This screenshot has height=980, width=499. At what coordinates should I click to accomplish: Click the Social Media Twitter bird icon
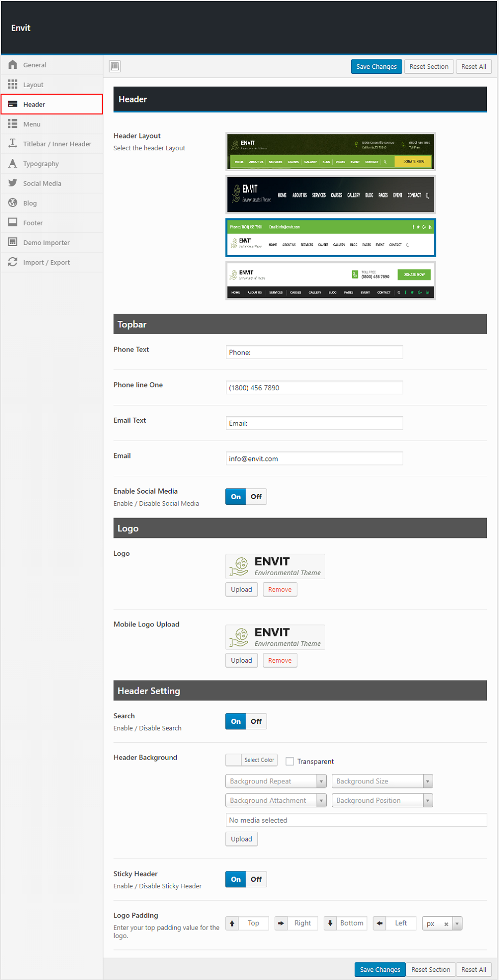(x=13, y=183)
